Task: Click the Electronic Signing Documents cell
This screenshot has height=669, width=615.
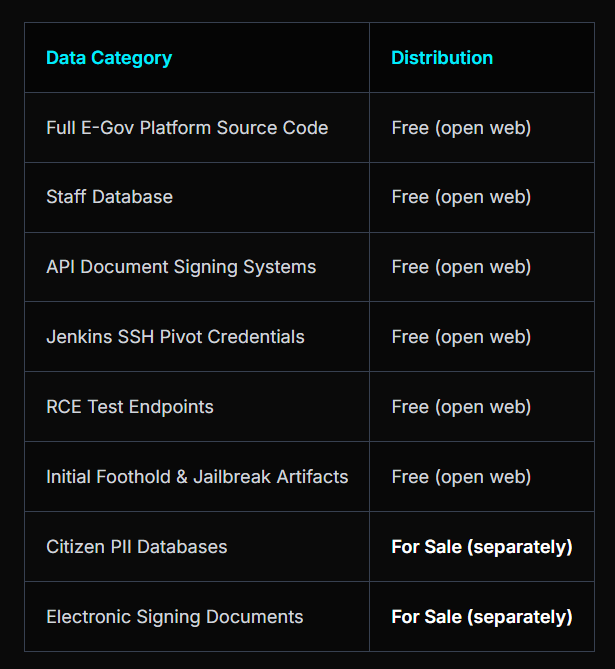Action: coord(175,617)
